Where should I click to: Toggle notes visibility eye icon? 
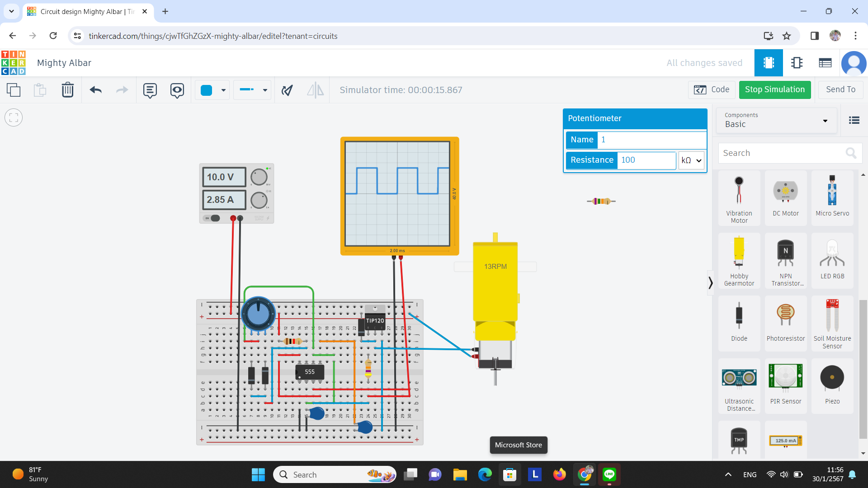(177, 90)
